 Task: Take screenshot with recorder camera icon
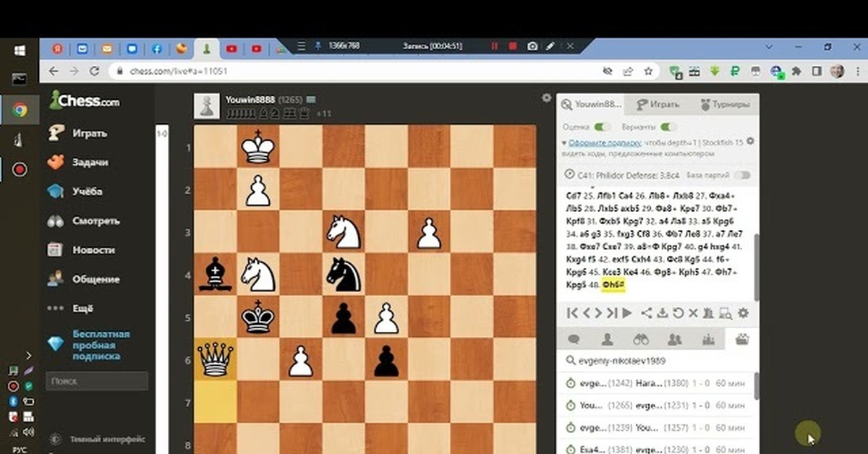pos(532,46)
